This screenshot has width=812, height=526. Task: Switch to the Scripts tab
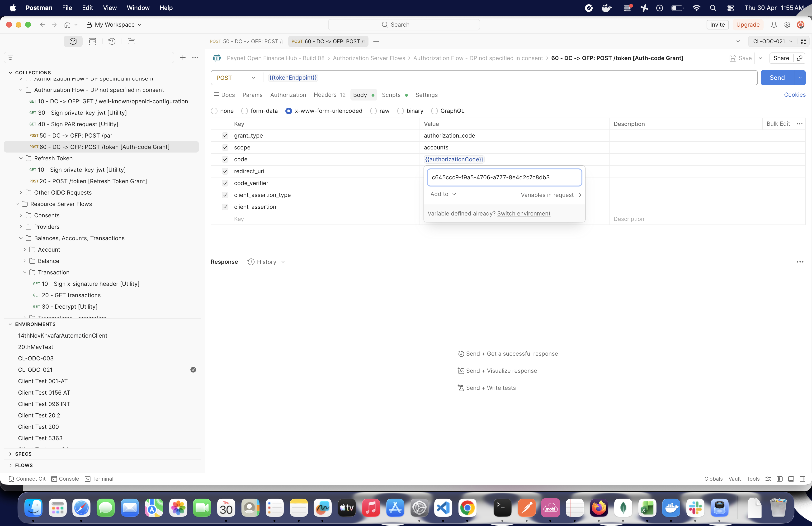[x=391, y=95]
